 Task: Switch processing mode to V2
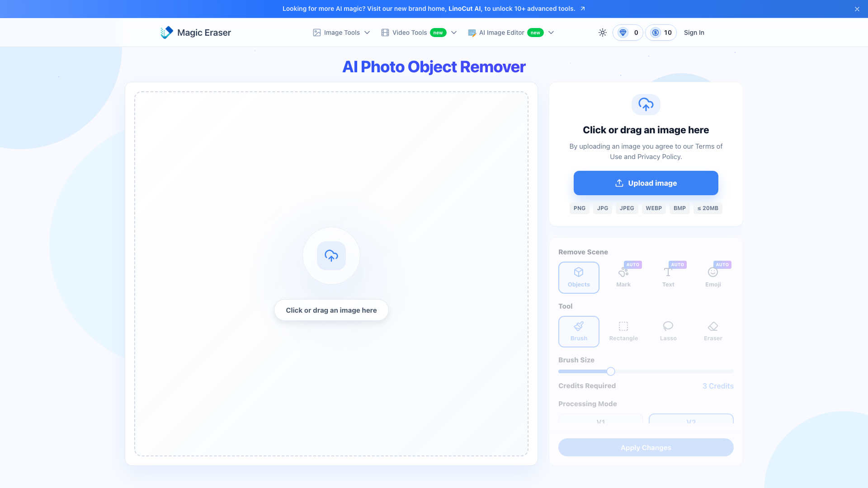coord(691,419)
